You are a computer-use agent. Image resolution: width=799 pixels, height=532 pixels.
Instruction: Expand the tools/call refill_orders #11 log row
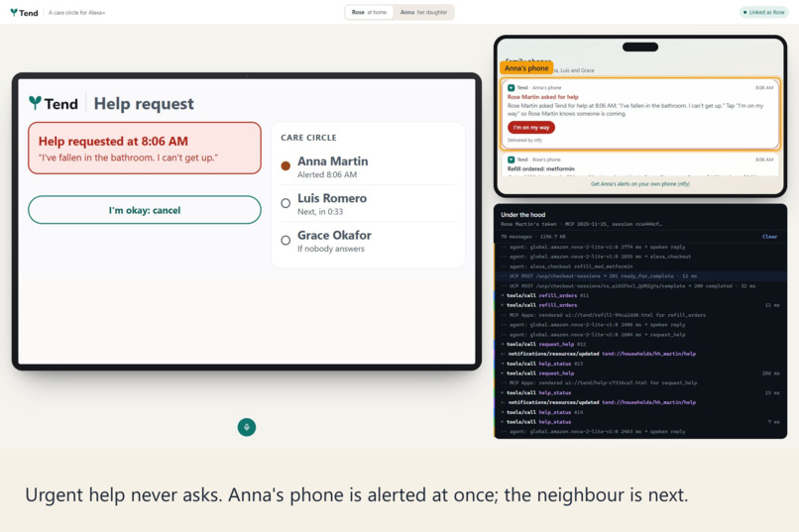639,295
